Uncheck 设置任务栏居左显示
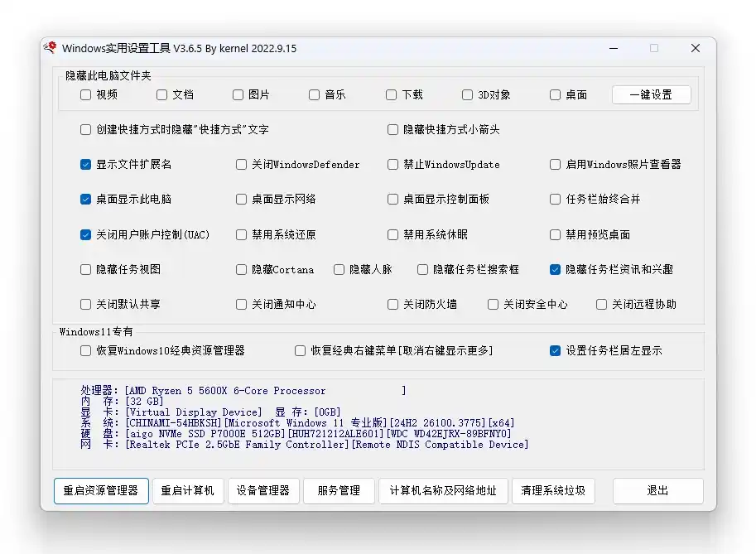 pos(555,350)
